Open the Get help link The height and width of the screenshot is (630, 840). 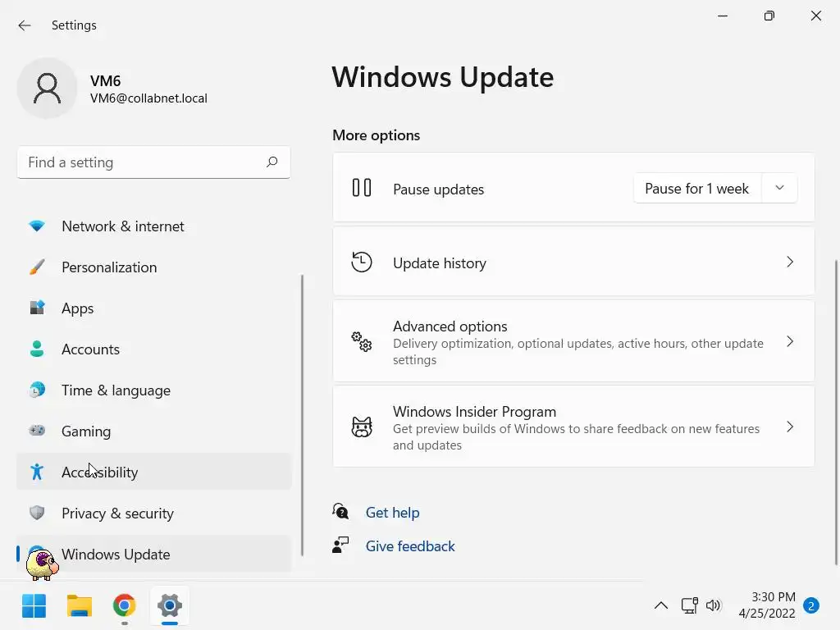tap(392, 513)
